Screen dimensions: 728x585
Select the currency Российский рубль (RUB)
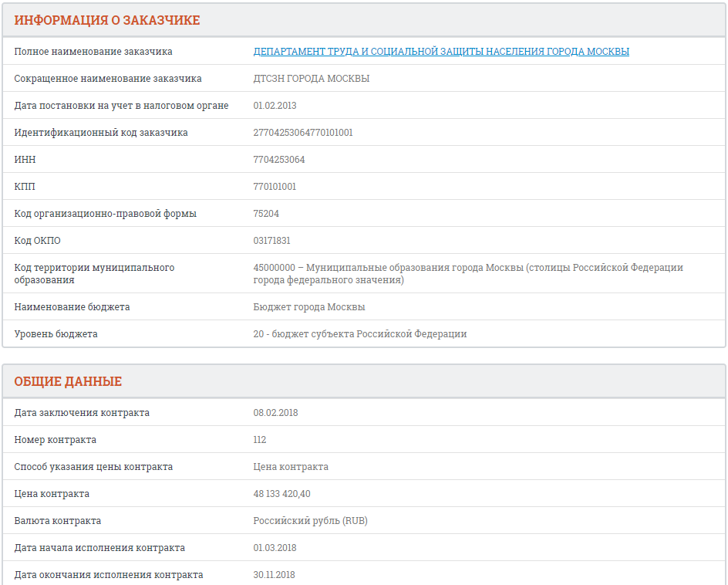coord(310,521)
